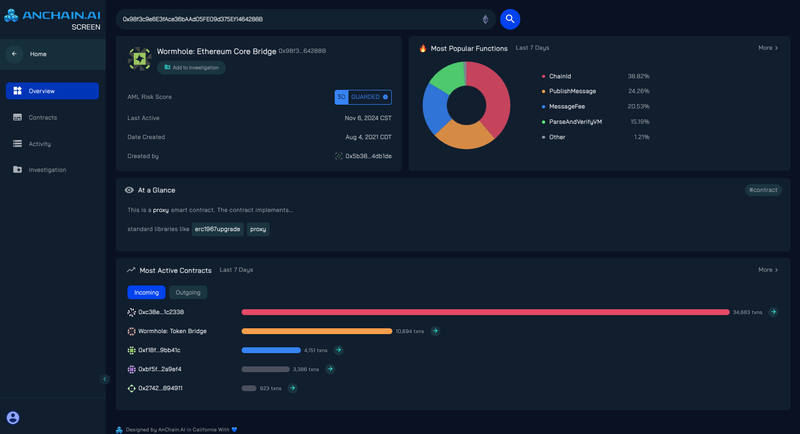Click the eye icon beside At a Glance
This screenshot has height=434, width=800.
[129, 190]
